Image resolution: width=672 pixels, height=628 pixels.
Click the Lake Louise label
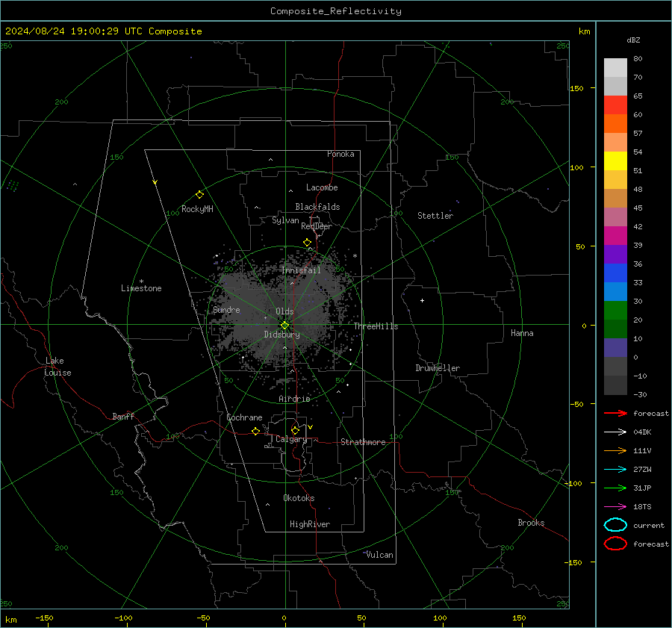pos(57,367)
